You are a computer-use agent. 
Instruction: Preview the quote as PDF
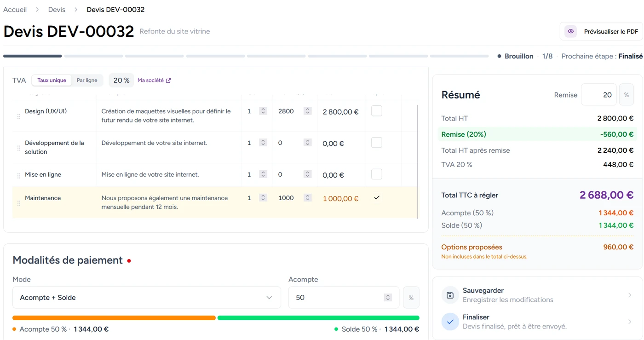point(601,32)
